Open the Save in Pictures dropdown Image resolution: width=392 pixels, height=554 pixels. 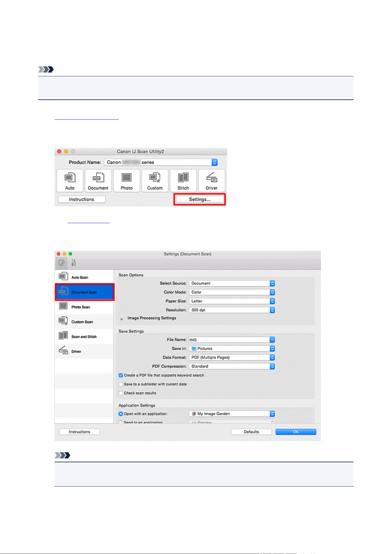tap(232, 349)
